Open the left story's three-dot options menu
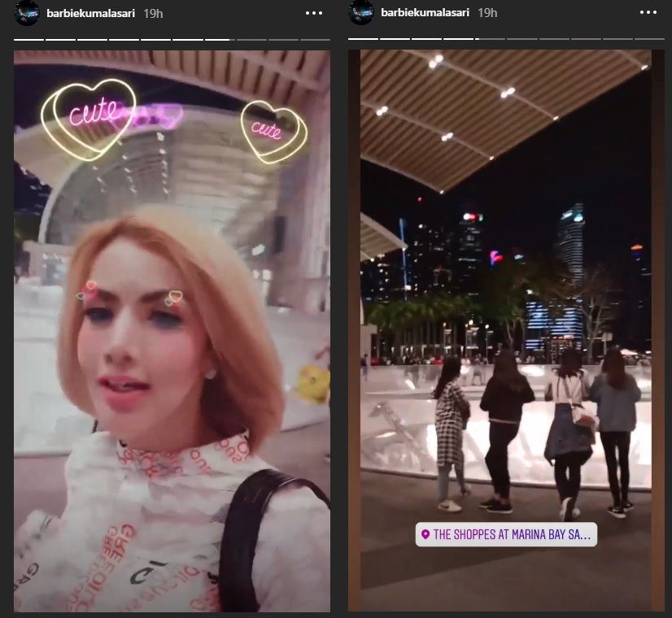This screenshot has height=618, width=672. tap(314, 13)
